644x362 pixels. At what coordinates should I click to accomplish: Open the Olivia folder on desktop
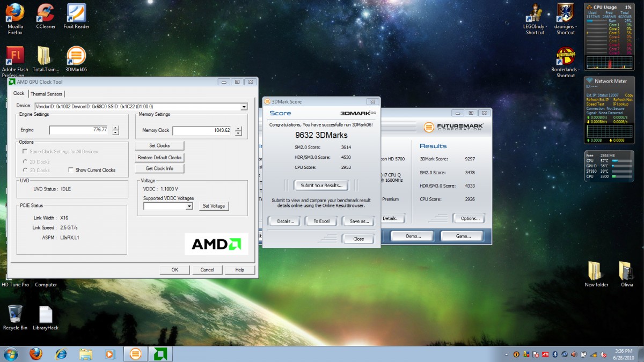pos(627,275)
